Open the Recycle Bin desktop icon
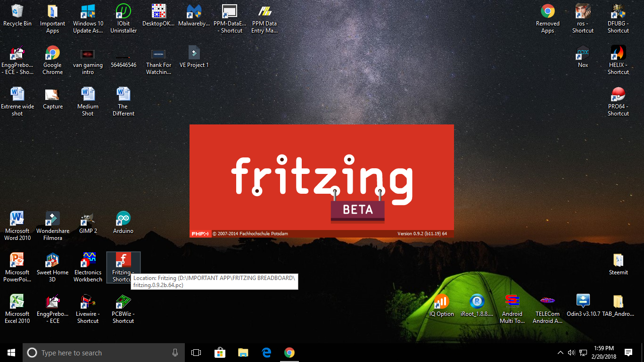This screenshot has width=644, height=362. 17,16
